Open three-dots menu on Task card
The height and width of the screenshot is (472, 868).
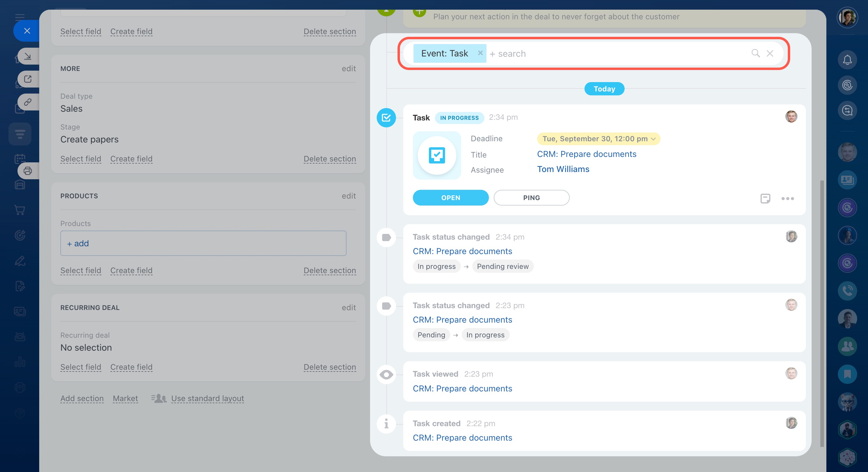click(787, 198)
